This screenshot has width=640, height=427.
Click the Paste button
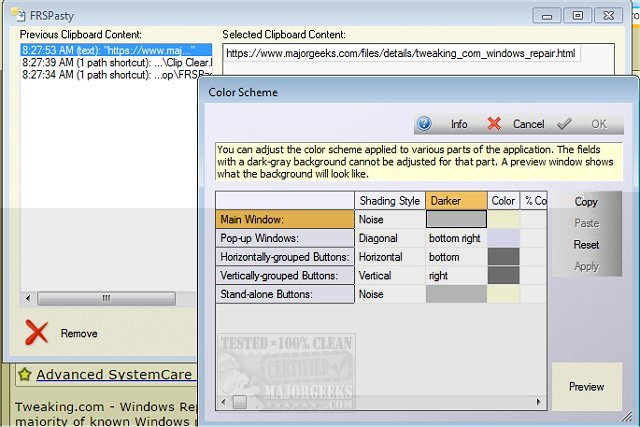point(587,223)
